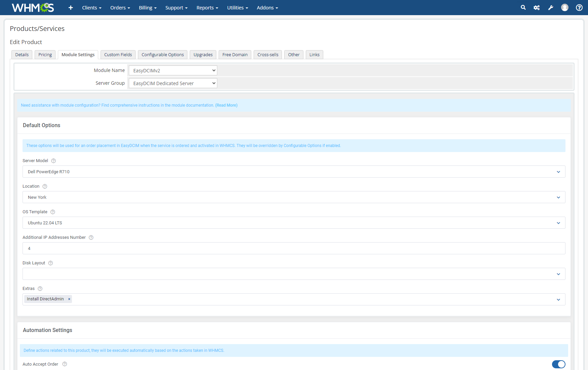Switch to the Configurable Options tab
This screenshot has width=588, height=370.
[162, 54]
